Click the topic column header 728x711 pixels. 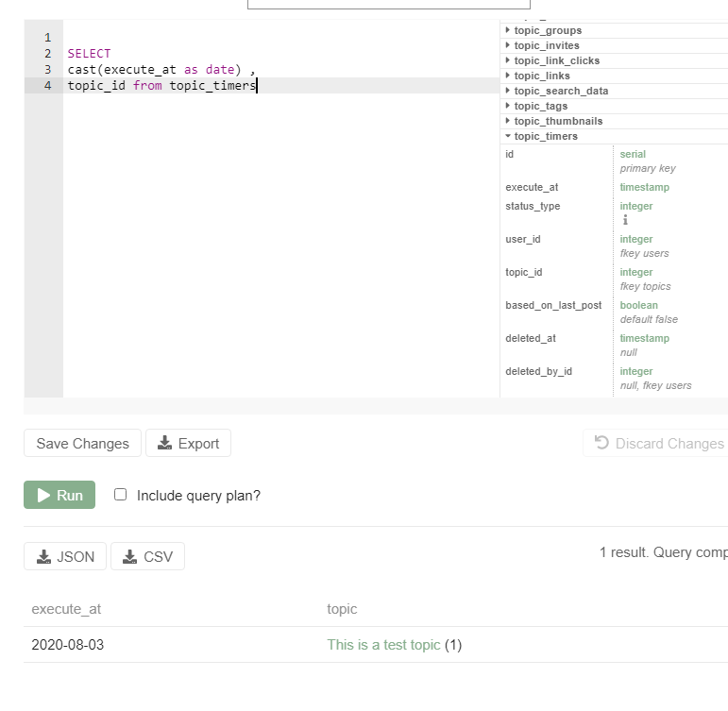coord(342,609)
